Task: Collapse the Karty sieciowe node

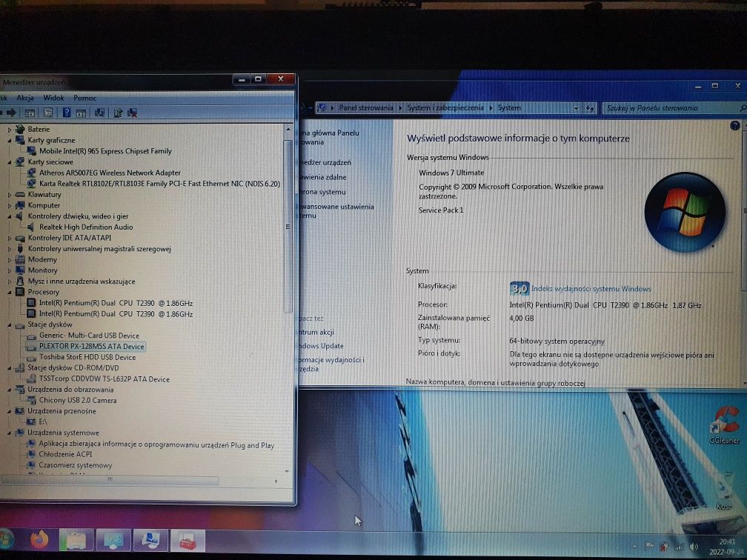Action: 9,162
